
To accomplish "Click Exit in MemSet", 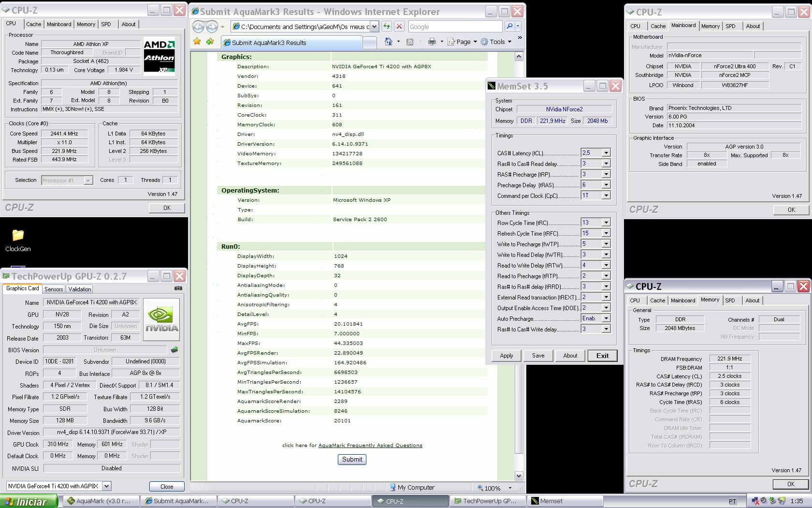I will pyautogui.click(x=602, y=356).
